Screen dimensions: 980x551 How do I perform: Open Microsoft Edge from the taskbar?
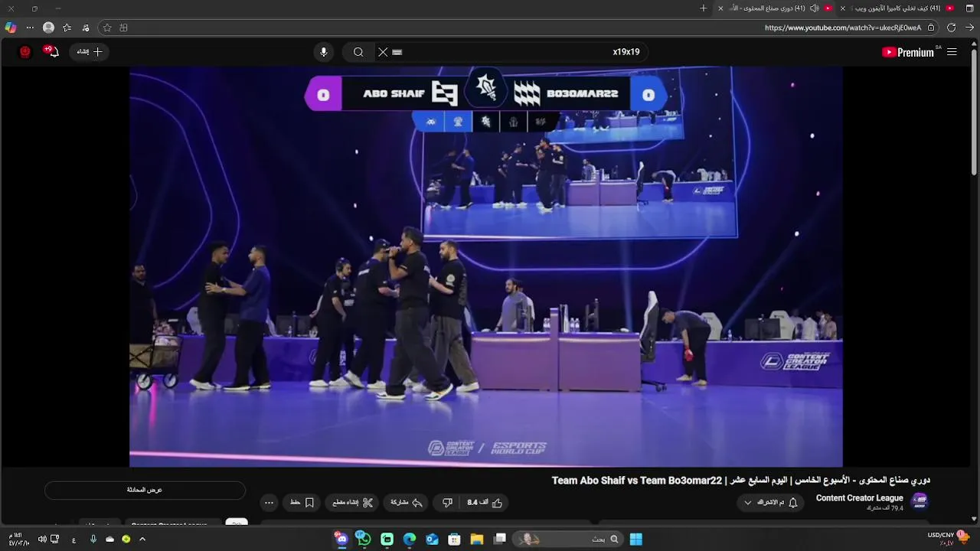point(410,540)
